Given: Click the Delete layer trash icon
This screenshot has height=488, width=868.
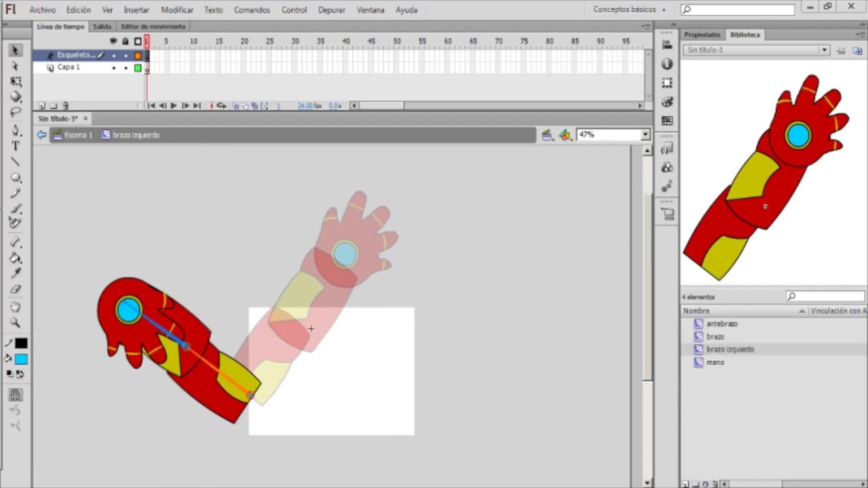Looking at the screenshot, I should (65, 106).
